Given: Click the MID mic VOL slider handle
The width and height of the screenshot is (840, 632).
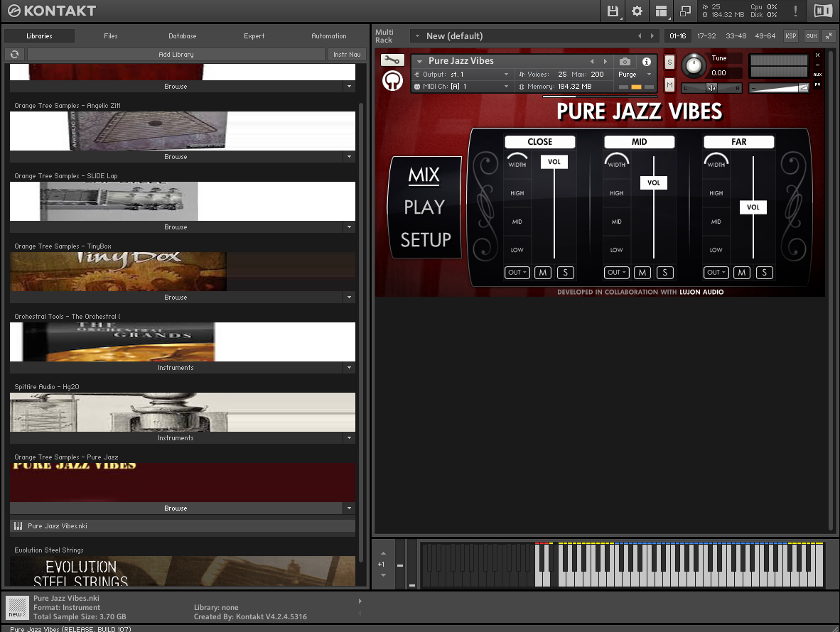Looking at the screenshot, I should pos(654,182).
